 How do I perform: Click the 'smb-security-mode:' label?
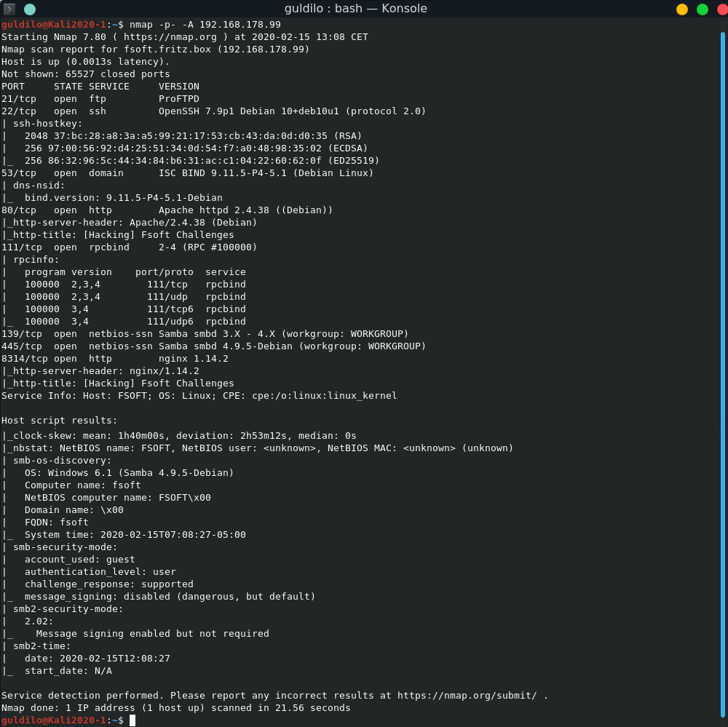(x=65, y=547)
